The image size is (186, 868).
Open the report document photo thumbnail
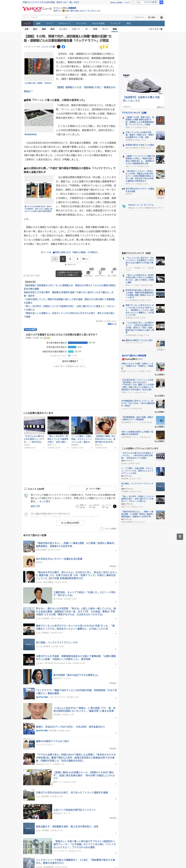pos(39,118)
